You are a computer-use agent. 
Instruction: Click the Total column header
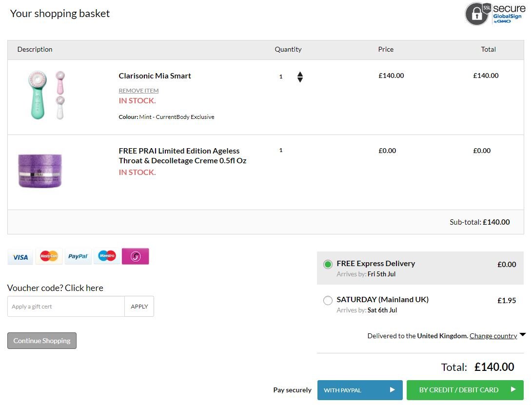(x=488, y=49)
